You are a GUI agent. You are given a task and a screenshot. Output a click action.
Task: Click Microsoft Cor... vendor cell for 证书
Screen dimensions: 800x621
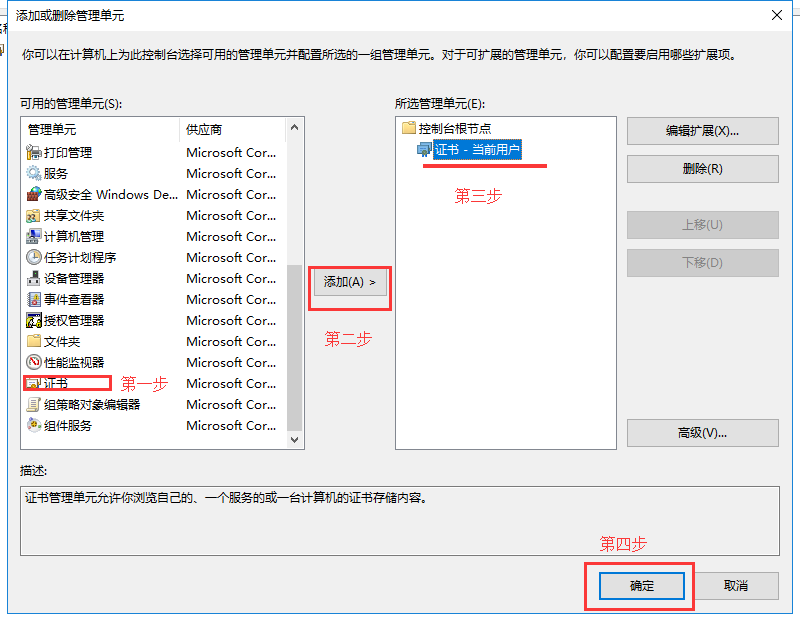click(x=231, y=383)
